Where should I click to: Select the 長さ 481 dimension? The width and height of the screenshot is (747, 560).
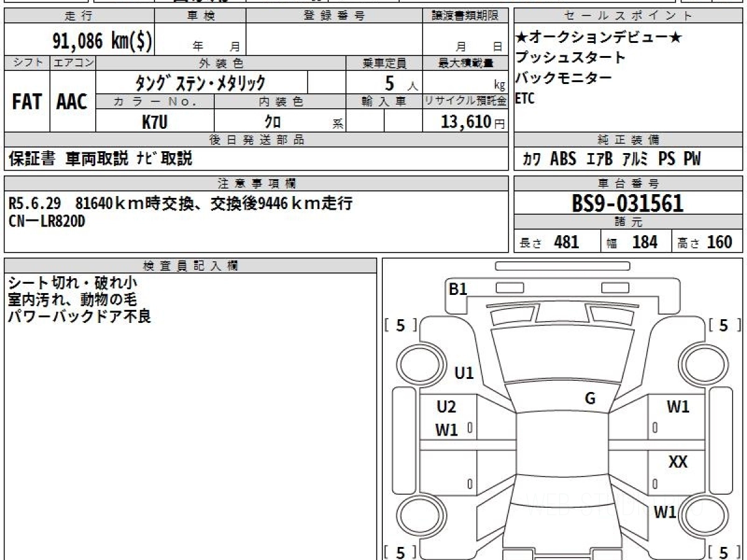click(x=550, y=242)
